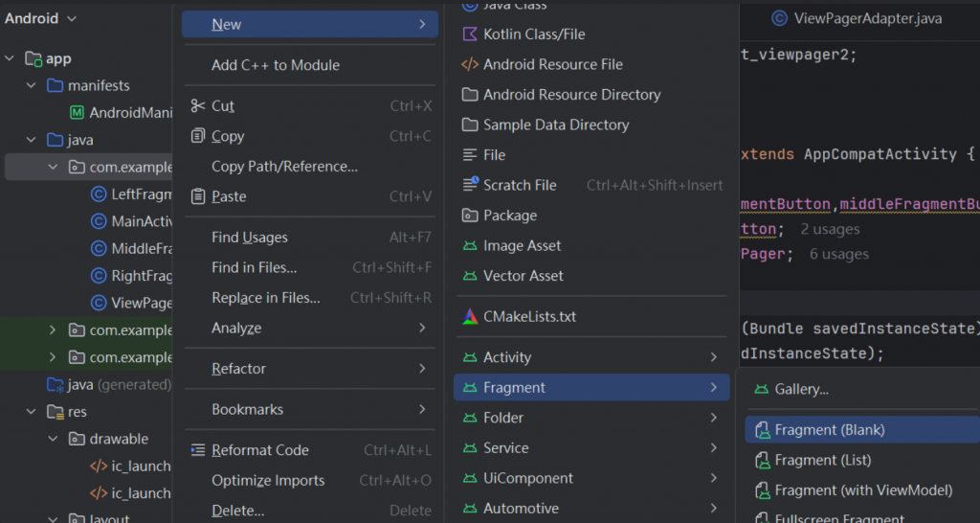The height and width of the screenshot is (523, 980).
Task: Click Gallery... in Fragment submenu
Action: coord(801,390)
